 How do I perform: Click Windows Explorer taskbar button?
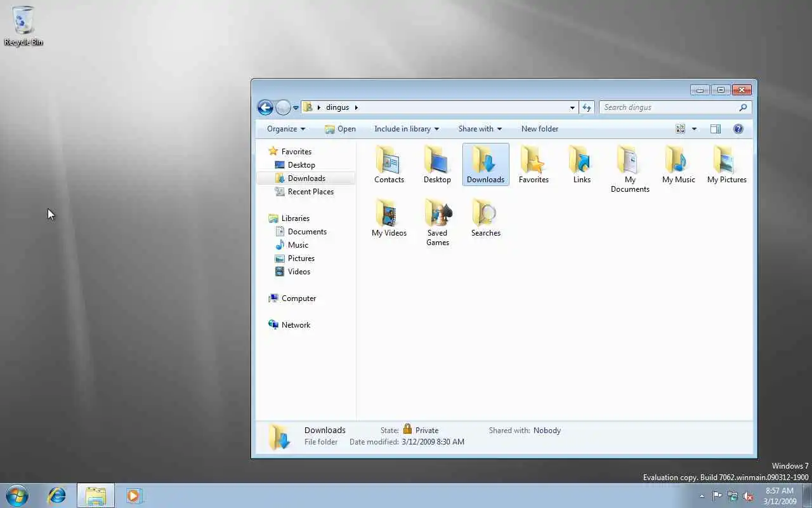(96, 495)
